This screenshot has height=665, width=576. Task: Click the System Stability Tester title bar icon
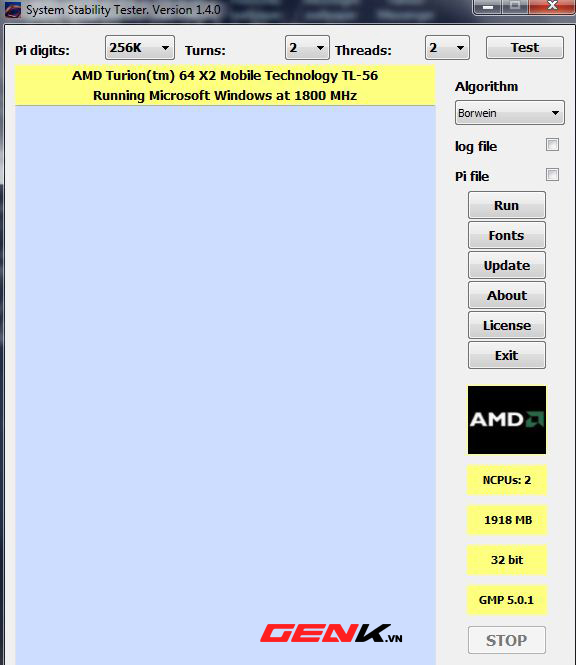tap(13, 10)
